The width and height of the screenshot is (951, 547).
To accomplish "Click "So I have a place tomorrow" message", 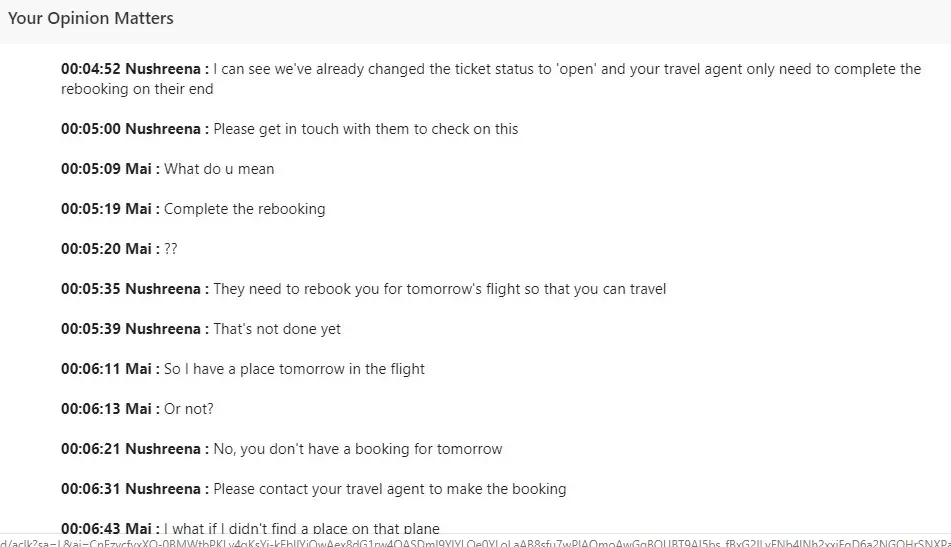I will click(294, 369).
